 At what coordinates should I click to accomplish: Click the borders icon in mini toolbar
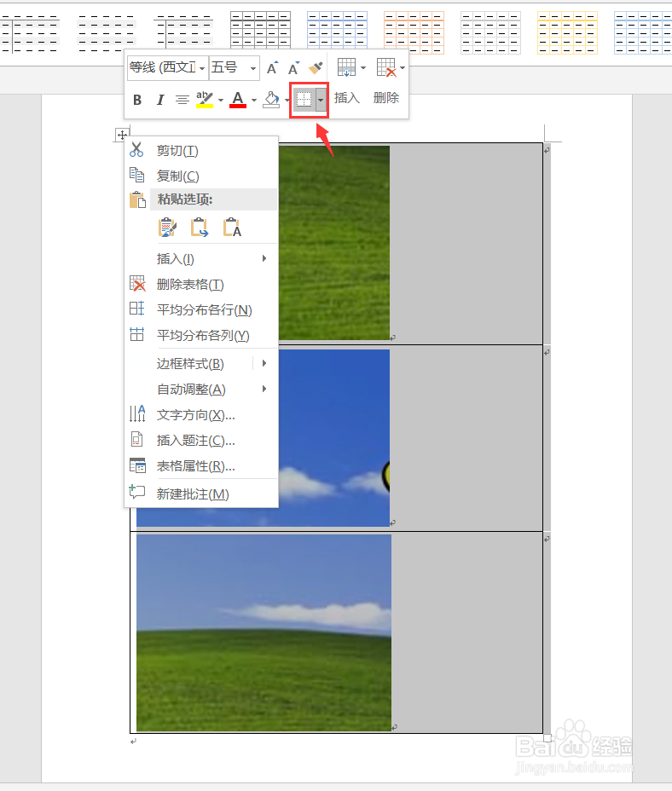(304, 100)
